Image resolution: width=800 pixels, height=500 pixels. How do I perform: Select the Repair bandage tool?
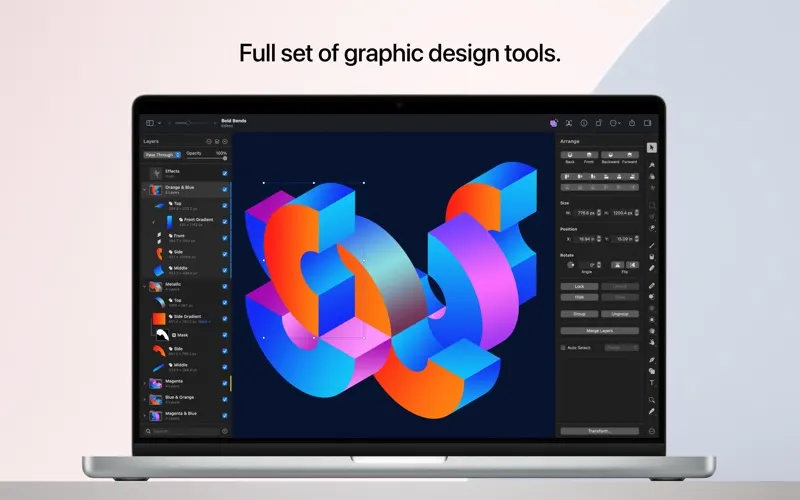652,286
